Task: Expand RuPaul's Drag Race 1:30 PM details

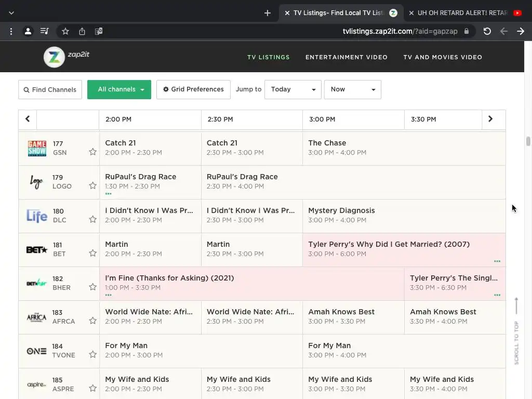Action: (108, 194)
